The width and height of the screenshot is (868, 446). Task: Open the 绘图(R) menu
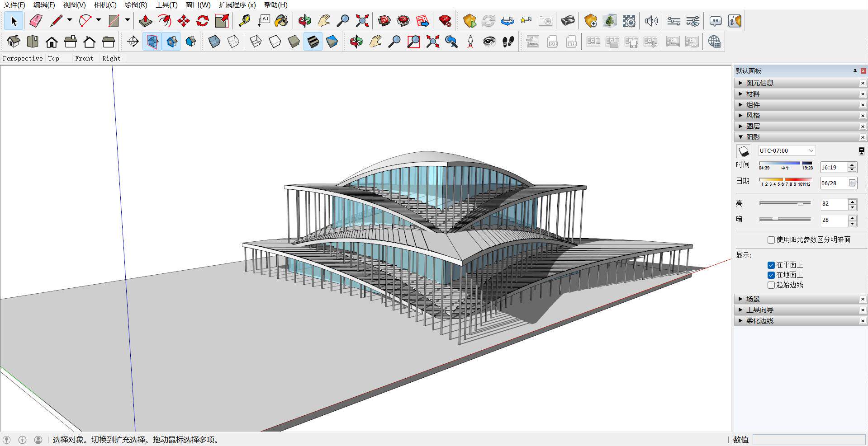[136, 5]
